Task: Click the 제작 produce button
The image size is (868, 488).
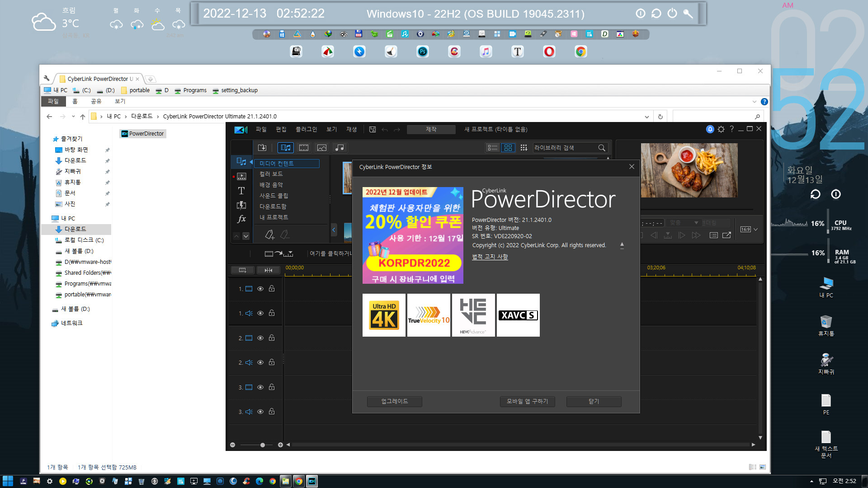Action: 431,129
